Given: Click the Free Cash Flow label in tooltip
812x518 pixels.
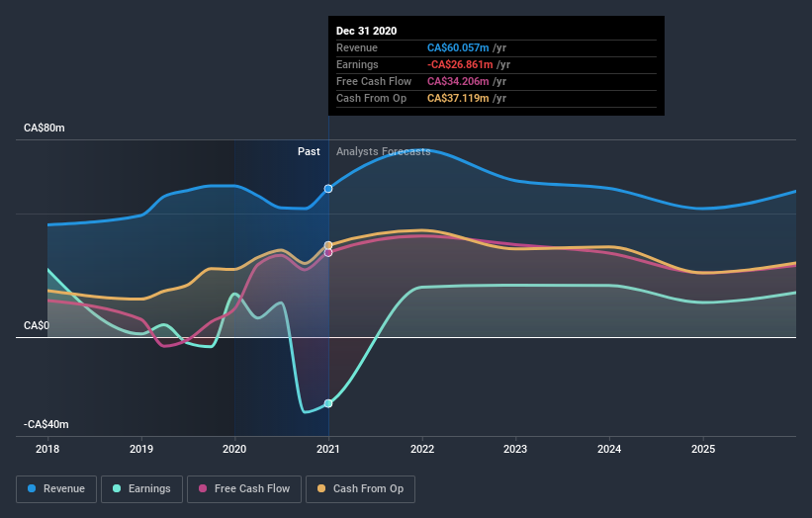Looking at the screenshot, I should 374,81.
